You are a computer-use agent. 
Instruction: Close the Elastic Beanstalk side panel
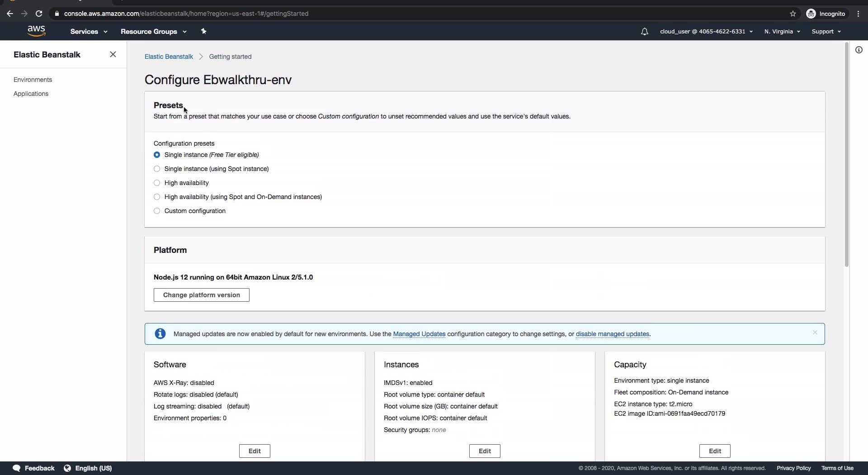tap(113, 55)
